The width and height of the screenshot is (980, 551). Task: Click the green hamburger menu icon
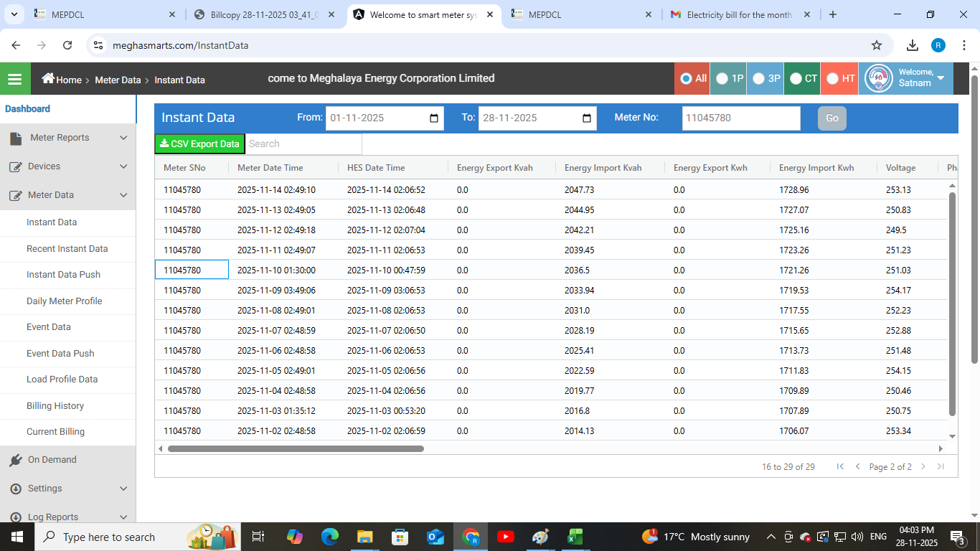(x=15, y=79)
